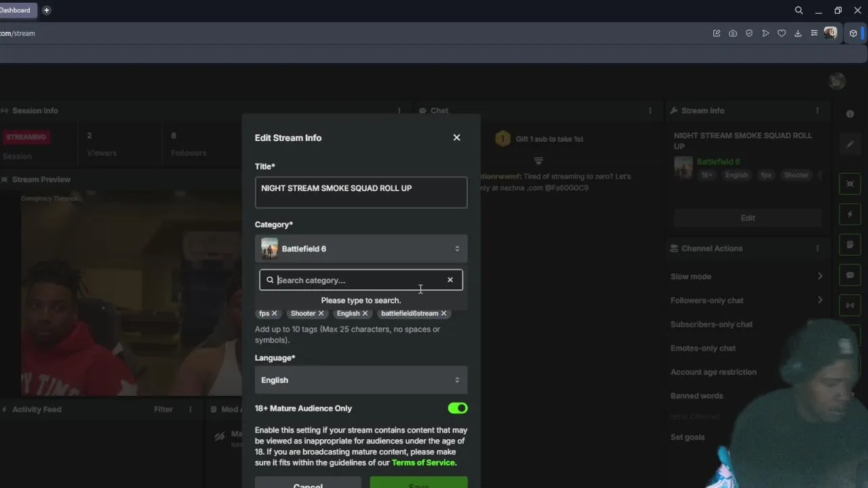Click the browser shield protection icon
This screenshot has height=488, width=868.
749,33
